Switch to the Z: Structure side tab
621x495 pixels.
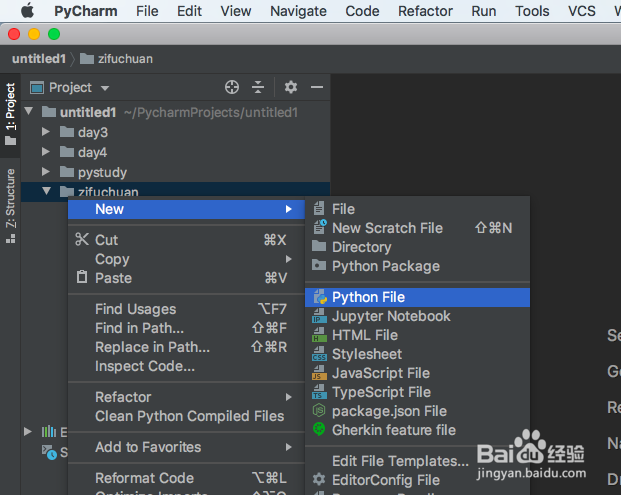point(10,206)
